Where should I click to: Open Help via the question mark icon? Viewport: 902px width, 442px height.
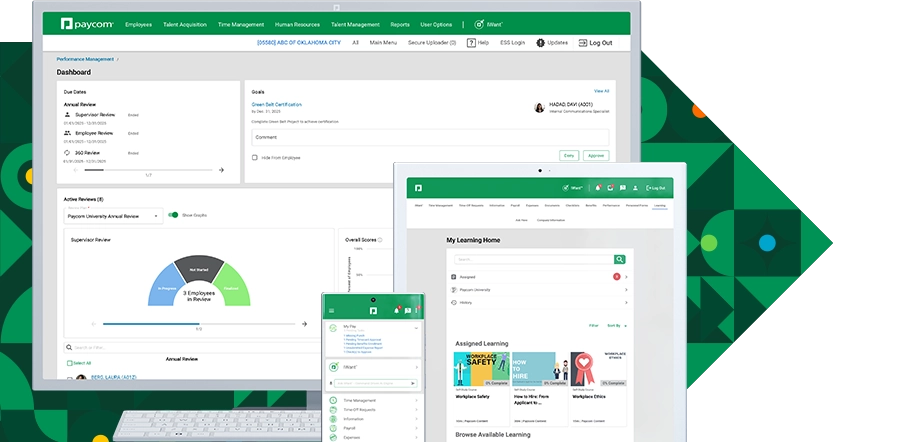click(x=471, y=43)
